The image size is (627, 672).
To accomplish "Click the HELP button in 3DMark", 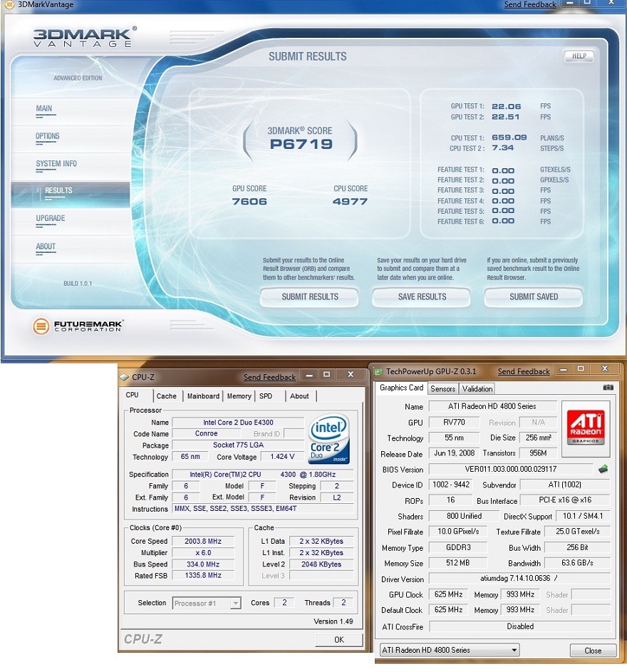I will [579, 56].
